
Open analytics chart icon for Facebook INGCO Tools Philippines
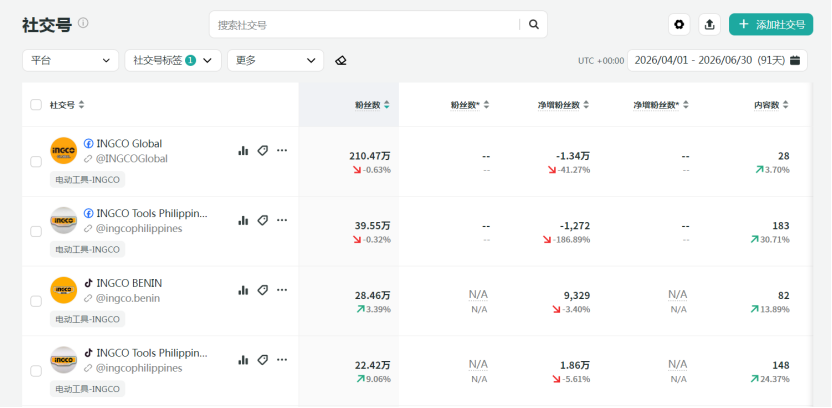tap(243, 220)
